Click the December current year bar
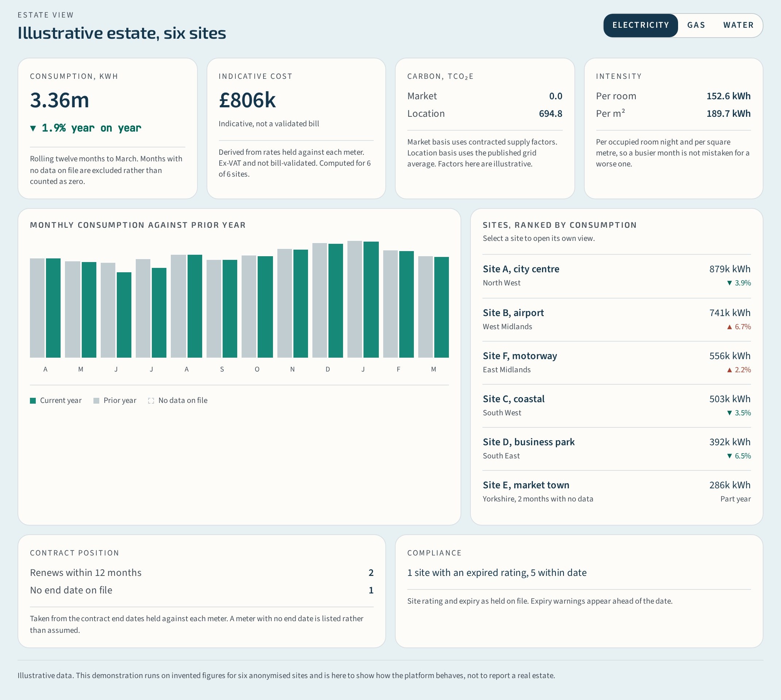The image size is (781, 700). coord(336,301)
